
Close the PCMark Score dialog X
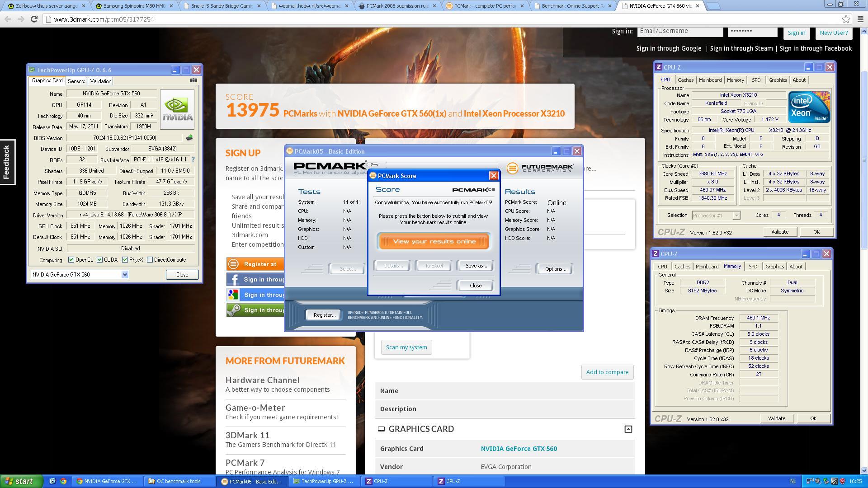(494, 176)
